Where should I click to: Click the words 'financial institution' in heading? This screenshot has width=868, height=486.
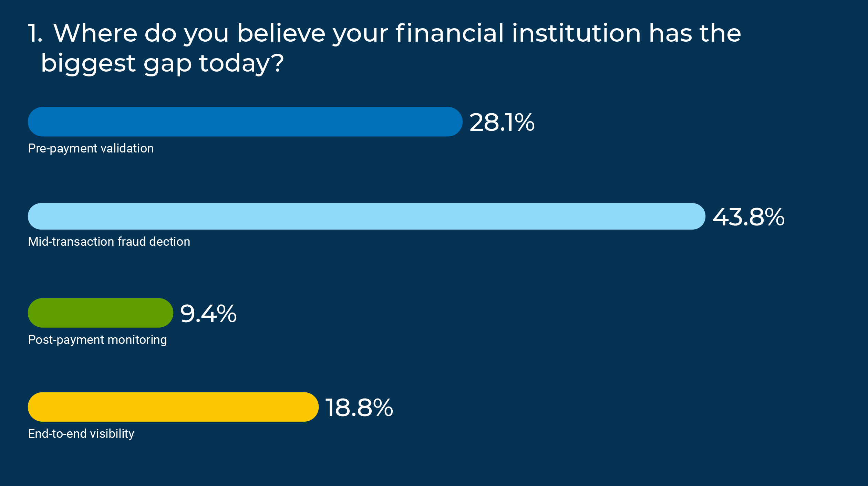[518, 33]
